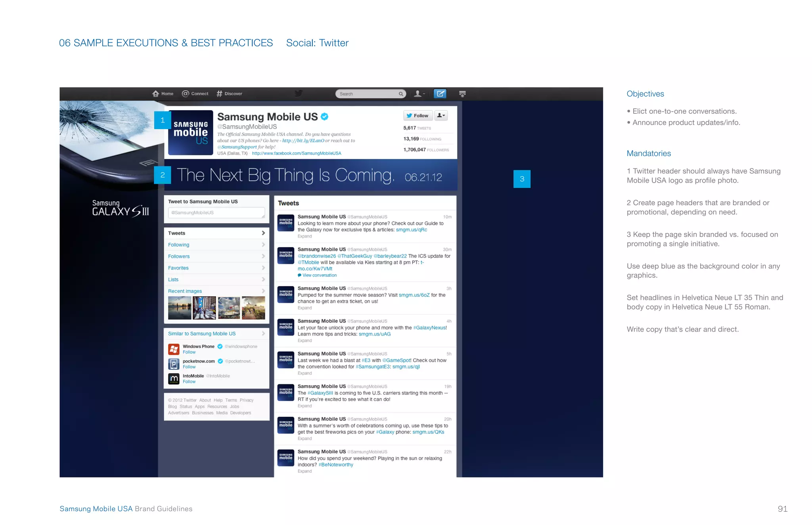Image resolution: width=812 pixels, height=525 pixels.
Task: Click the pocketnow.com avatar icon
Action: click(174, 364)
